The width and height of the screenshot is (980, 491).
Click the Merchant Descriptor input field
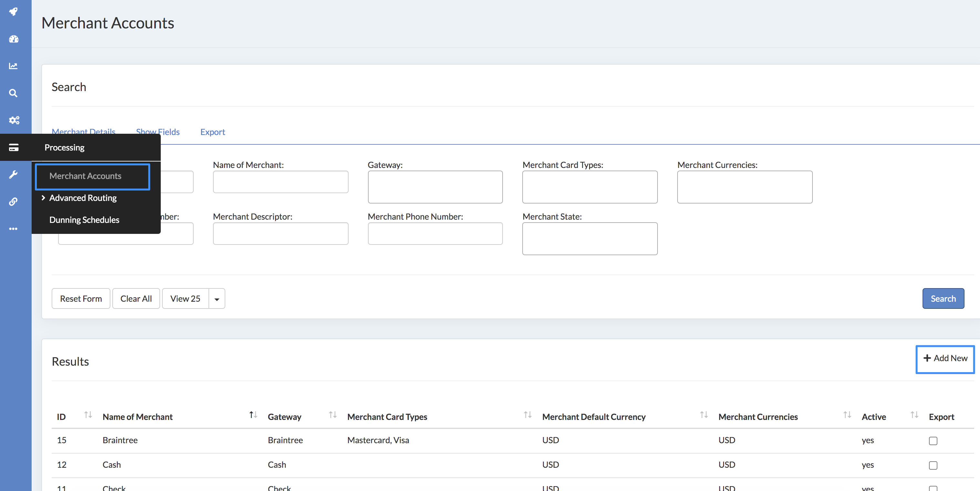click(x=281, y=233)
